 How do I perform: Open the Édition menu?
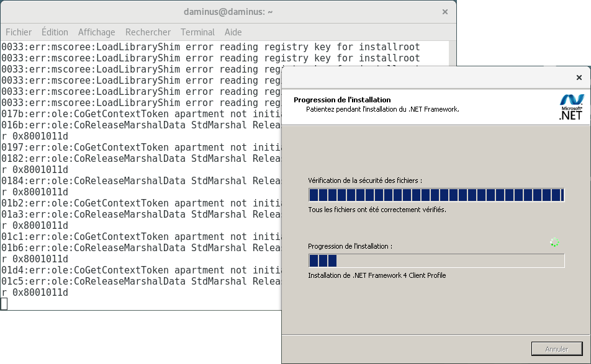pyautogui.click(x=55, y=32)
